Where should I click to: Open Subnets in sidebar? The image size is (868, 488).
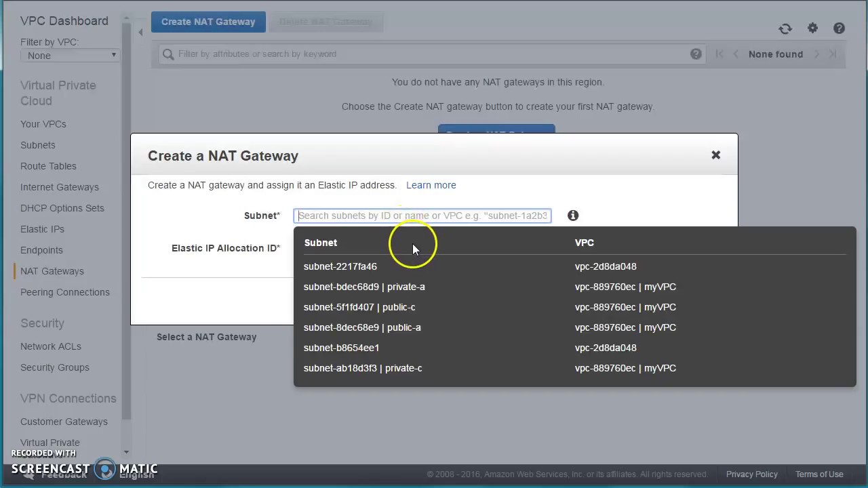pyautogui.click(x=38, y=145)
